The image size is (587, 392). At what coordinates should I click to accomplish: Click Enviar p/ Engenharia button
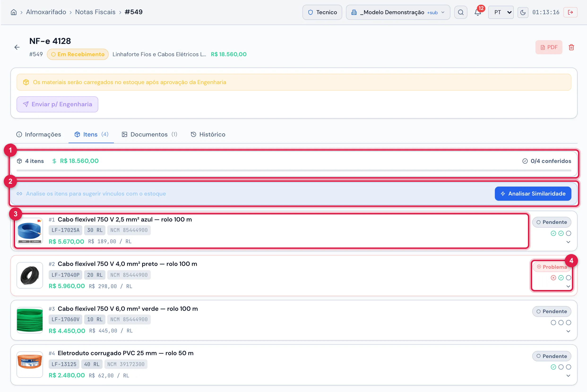pyautogui.click(x=57, y=104)
